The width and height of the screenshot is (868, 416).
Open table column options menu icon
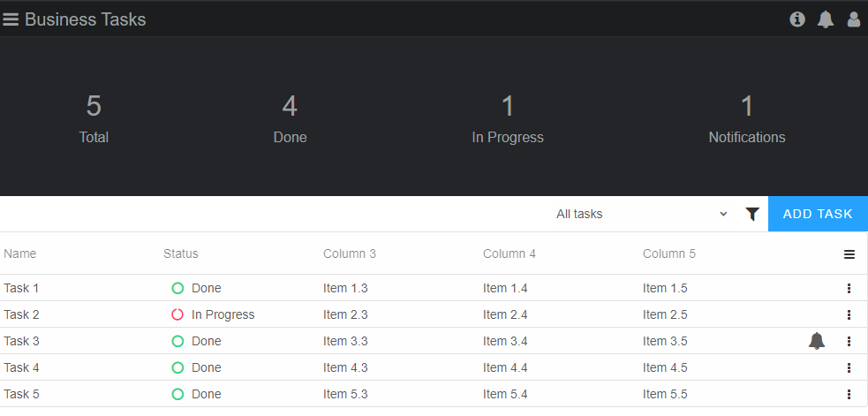click(x=849, y=254)
